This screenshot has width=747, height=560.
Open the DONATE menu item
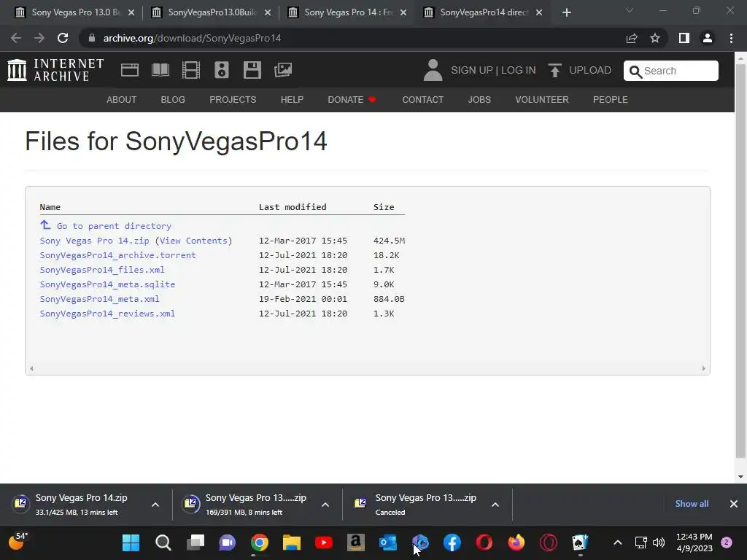click(352, 99)
